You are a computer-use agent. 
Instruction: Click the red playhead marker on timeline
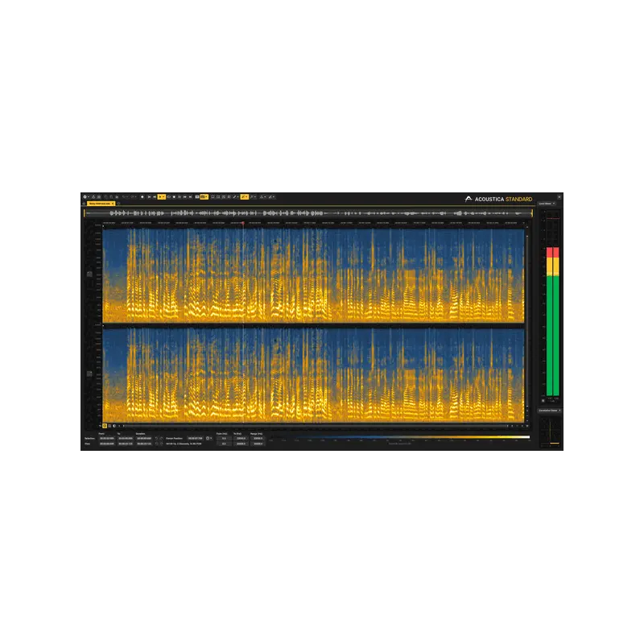tap(243, 224)
